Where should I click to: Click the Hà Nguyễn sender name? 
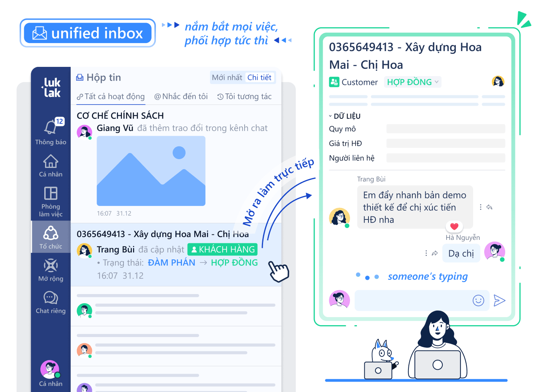point(463,238)
